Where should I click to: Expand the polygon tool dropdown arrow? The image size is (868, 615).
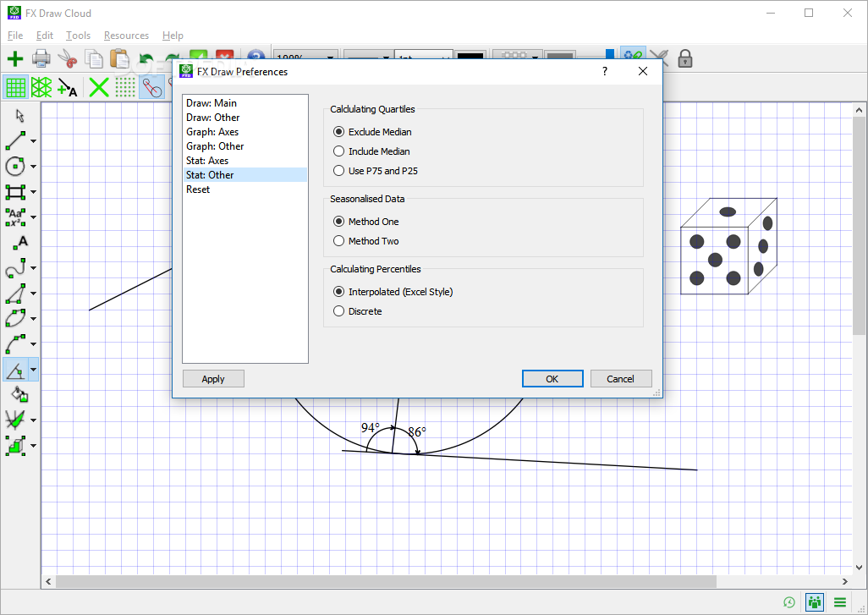33,294
